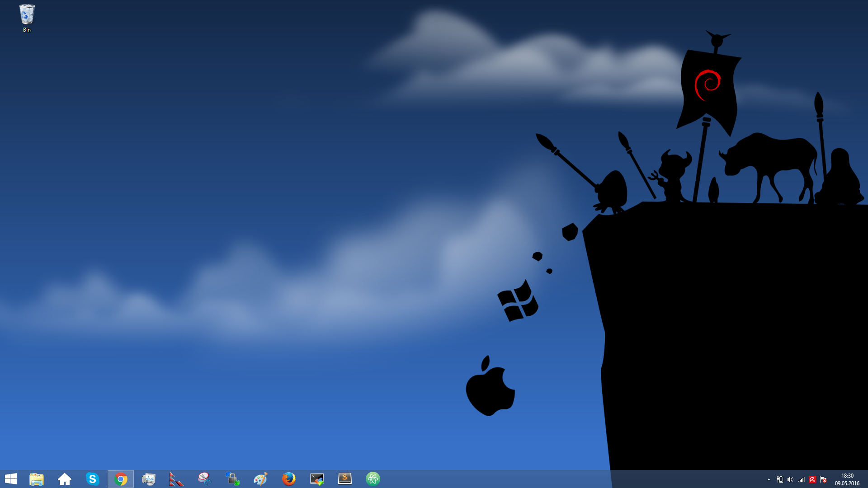
Task: Open the padlock with arrows taskbar icon
Action: (232, 479)
